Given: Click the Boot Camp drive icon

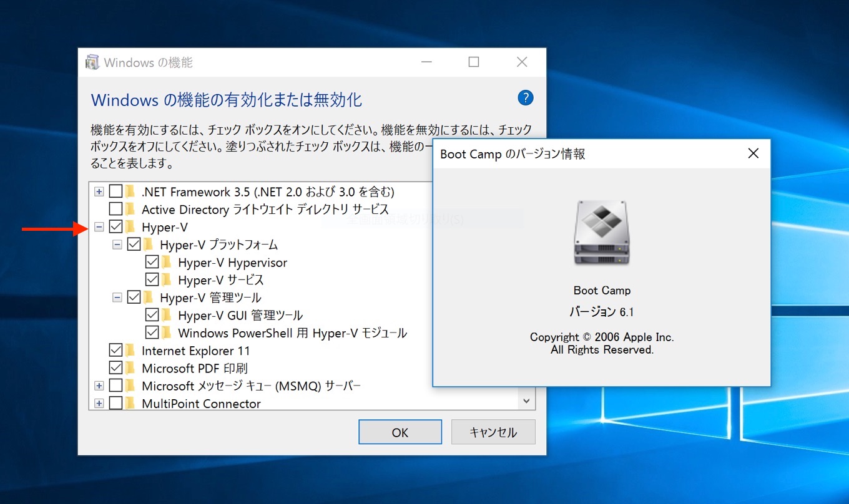Looking at the screenshot, I should (x=602, y=233).
